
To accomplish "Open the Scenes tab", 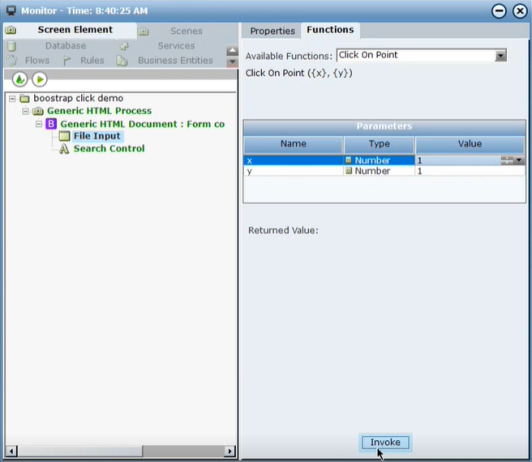I will 186,31.
